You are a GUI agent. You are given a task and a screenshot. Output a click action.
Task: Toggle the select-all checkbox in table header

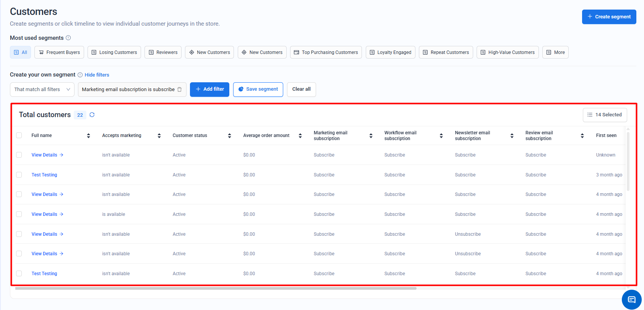pyautogui.click(x=19, y=135)
